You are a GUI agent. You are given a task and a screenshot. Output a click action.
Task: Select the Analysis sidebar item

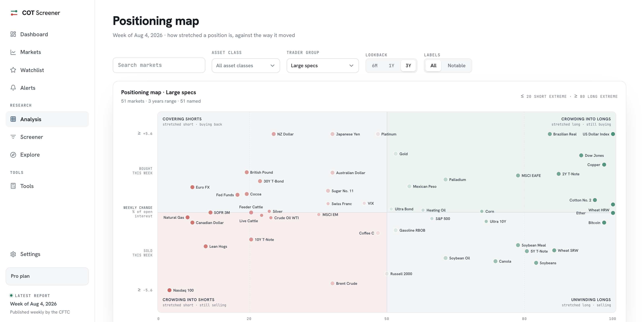(47, 119)
